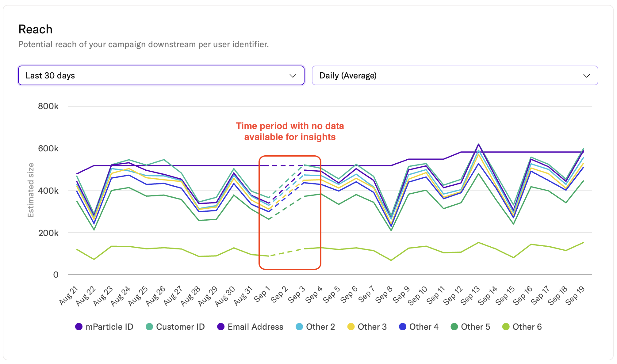Toggle the Other 3 yellow legend dot
The height and width of the screenshot is (364, 617).
click(x=351, y=327)
